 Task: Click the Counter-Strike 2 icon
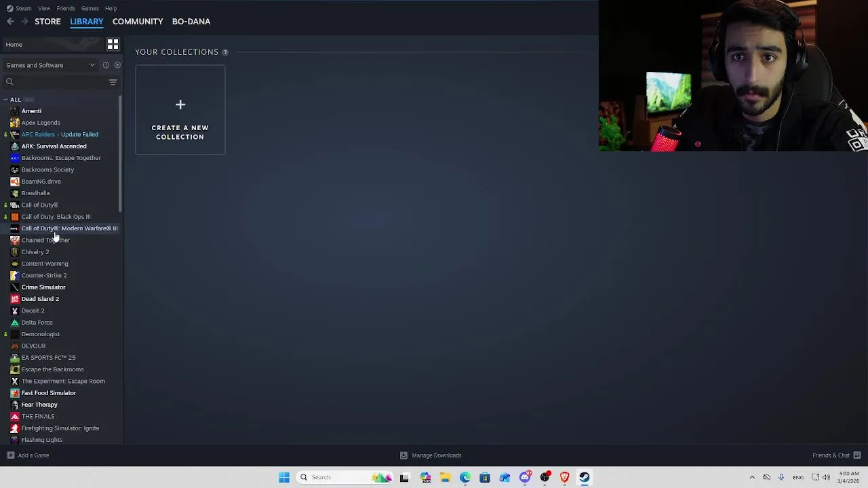click(15, 275)
